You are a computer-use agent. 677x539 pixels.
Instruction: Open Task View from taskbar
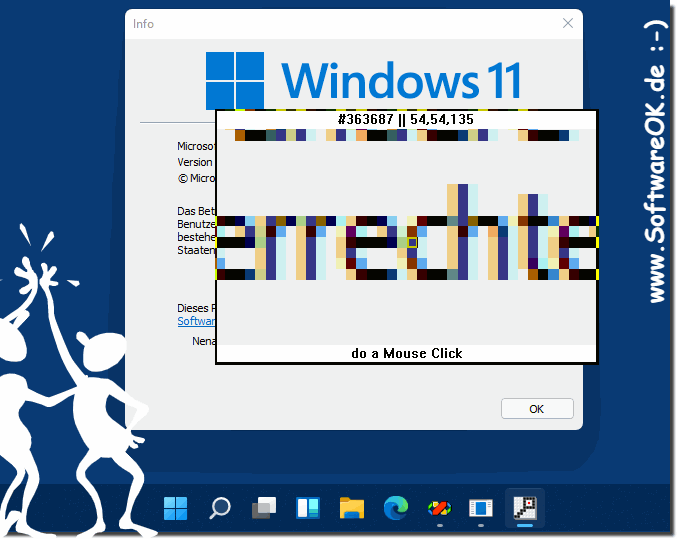(x=264, y=508)
